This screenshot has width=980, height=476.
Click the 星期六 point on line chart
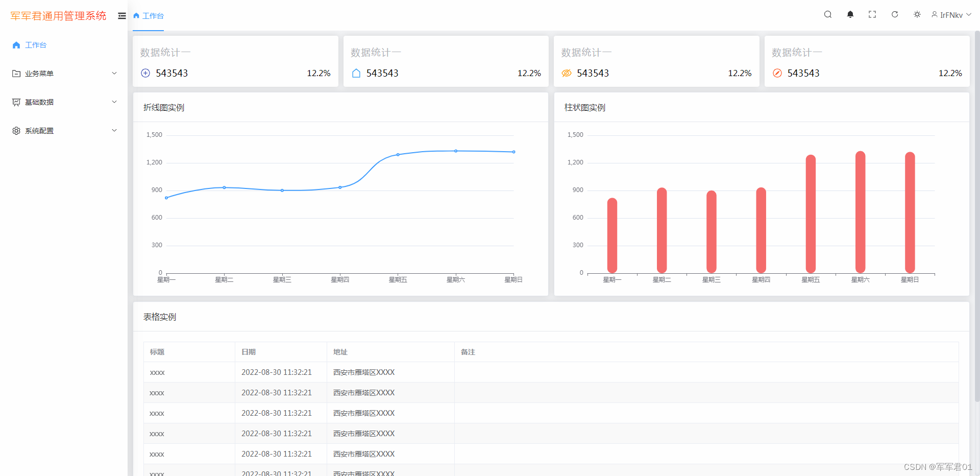tap(456, 151)
